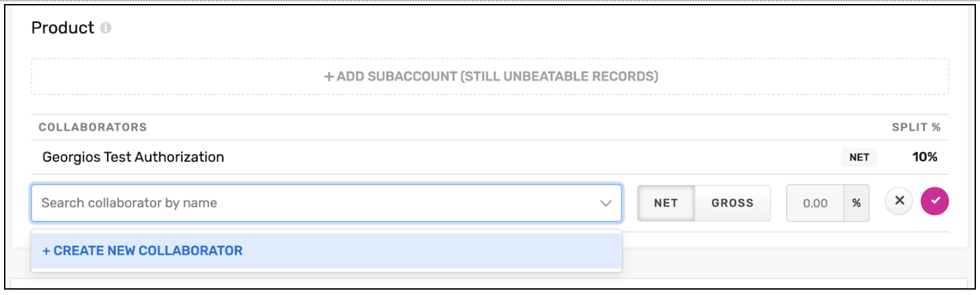Click the COLLABORATORS column header
This screenshot has width=980, height=295.
[93, 127]
